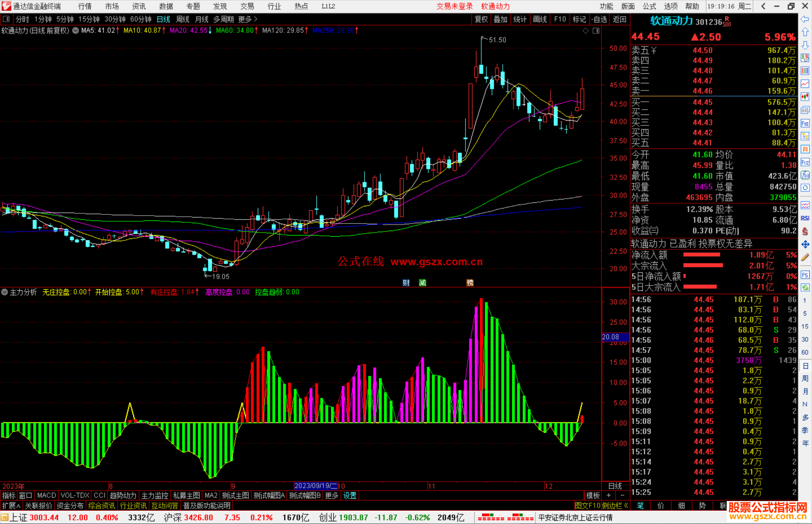Click the RSI indicator sidebar icon
Image resolution: width=812 pixels, height=524 pixels.
click(805, 218)
